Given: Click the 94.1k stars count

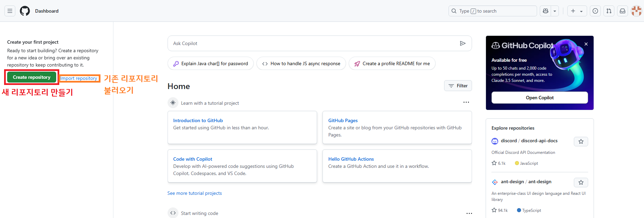Looking at the screenshot, I should point(500,210).
